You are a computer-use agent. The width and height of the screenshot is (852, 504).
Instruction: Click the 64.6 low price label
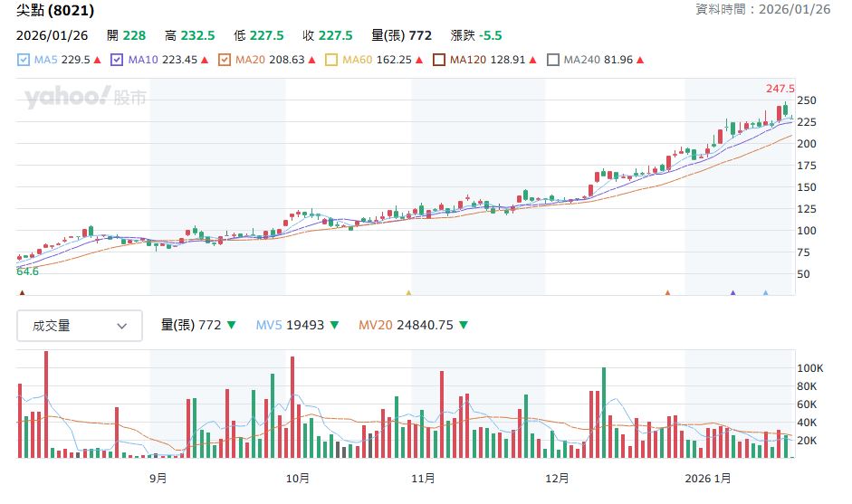click(28, 271)
